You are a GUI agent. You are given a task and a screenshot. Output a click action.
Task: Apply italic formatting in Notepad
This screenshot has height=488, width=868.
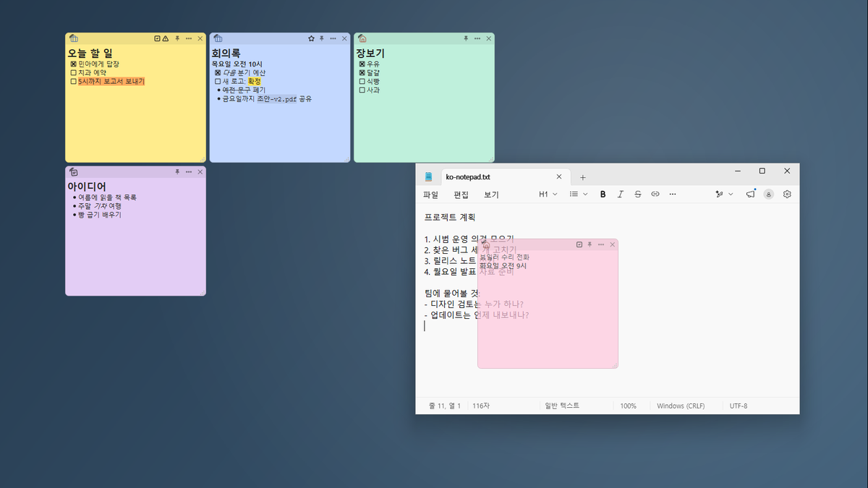(620, 194)
